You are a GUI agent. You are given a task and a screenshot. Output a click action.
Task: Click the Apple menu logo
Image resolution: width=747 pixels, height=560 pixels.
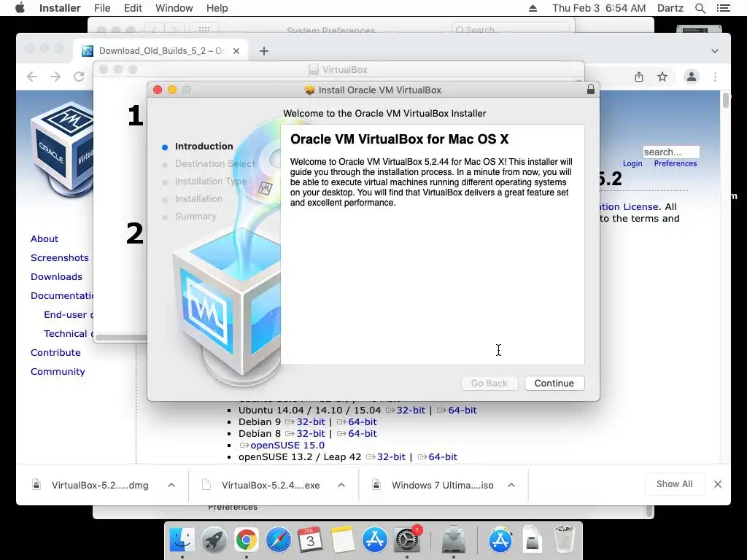[20, 8]
